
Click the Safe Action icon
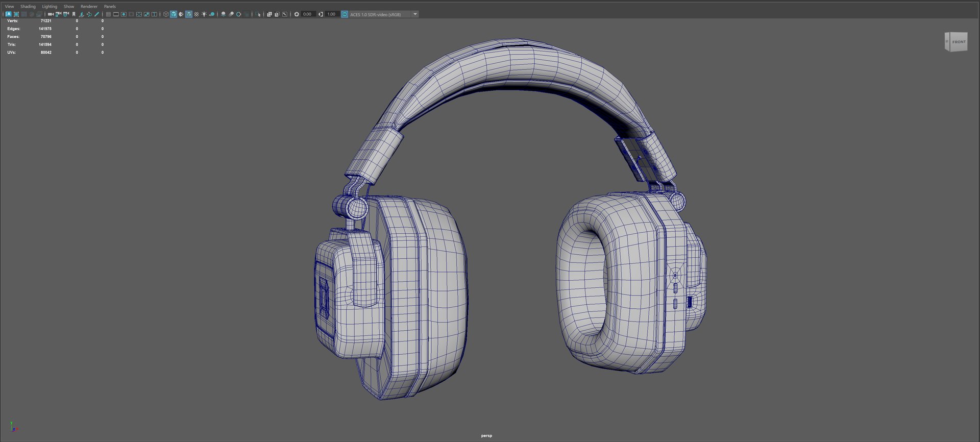pos(146,14)
